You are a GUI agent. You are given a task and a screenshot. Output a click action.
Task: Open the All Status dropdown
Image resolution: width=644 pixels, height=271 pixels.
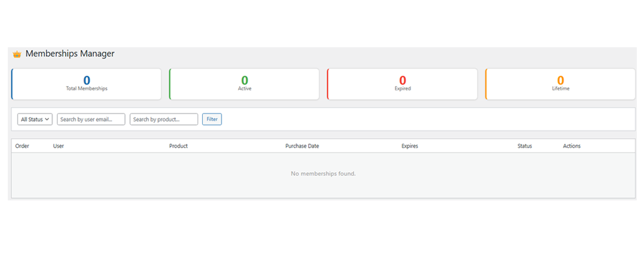click(35, 120)
